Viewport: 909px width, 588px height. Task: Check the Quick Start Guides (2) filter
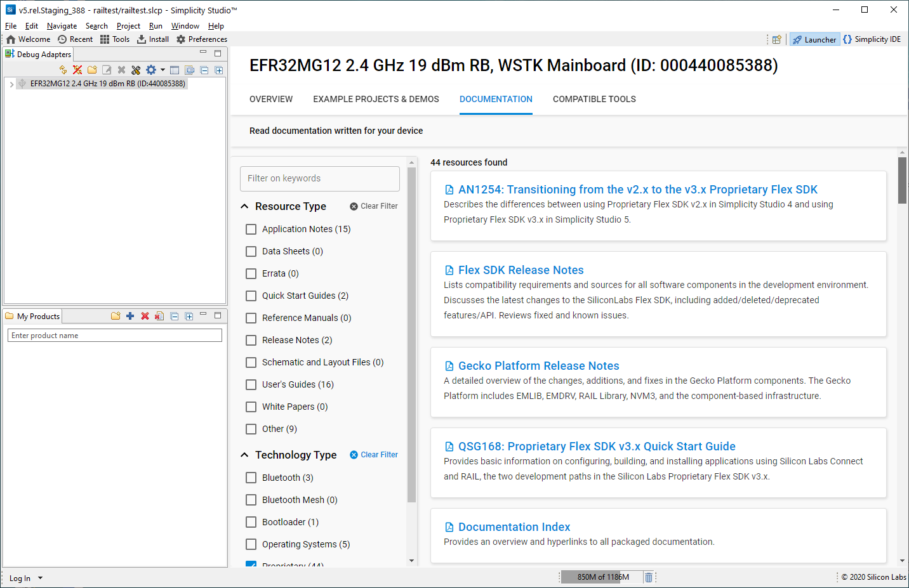[251, 296]
